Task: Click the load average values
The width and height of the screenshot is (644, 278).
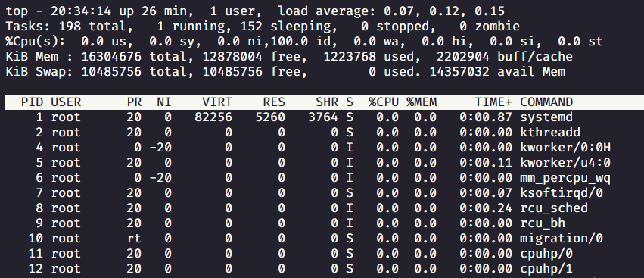Action: point(444,11)
